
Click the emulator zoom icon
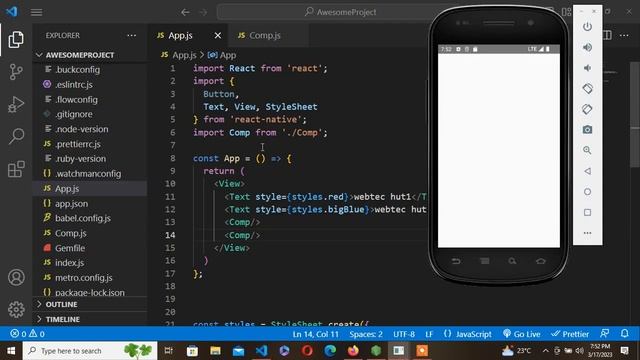[x=587, y=150]
